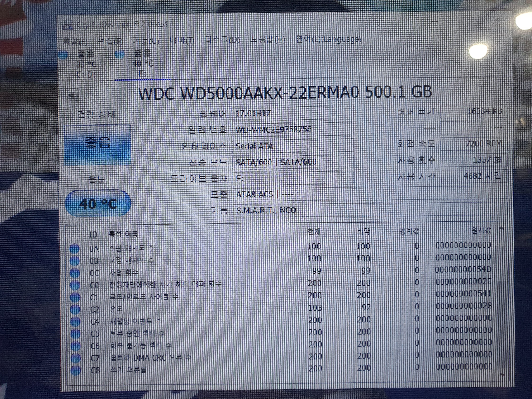Click the 최악 column header
The width and height of the screenshot is (532, 399).
pos(363,231)
